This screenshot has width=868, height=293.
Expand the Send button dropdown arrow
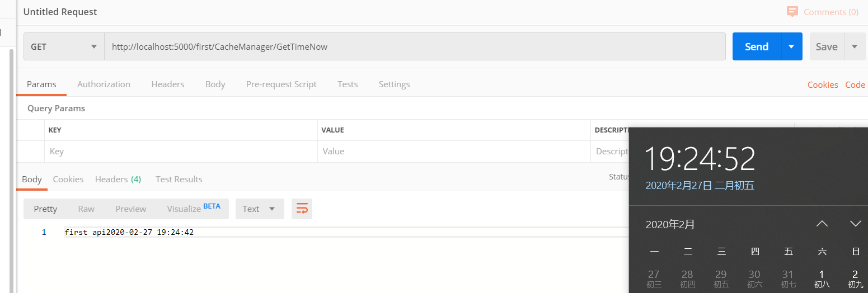coord(791,47)
